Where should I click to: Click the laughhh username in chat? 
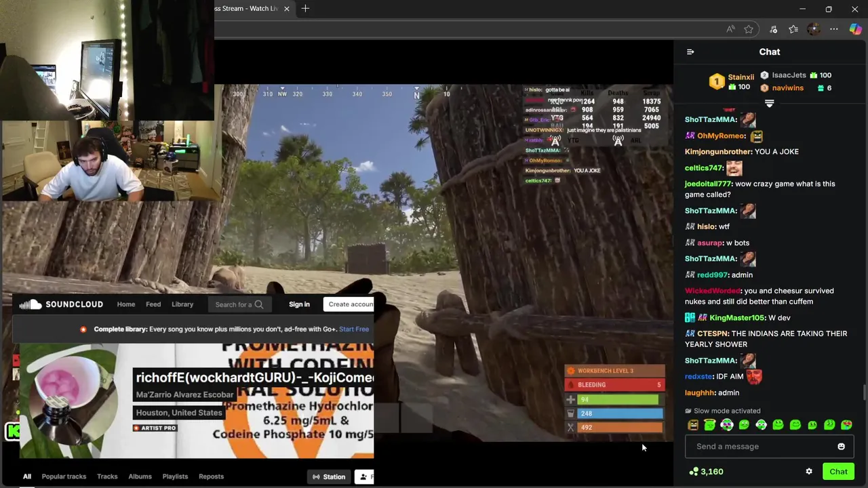click(700, 393)
